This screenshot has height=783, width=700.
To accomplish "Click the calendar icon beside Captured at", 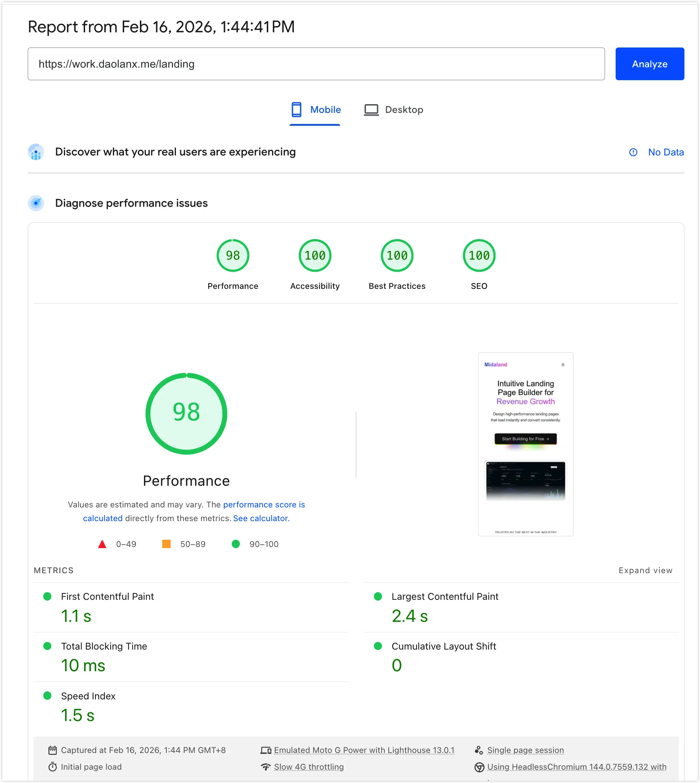I will pyautogui.click(x=53, y=750).
